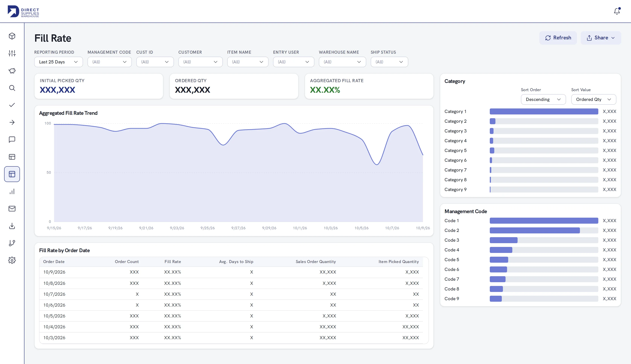Click the piggy bank sidebar icon
This screenshot has height=364, width=631.
point(12,71)
